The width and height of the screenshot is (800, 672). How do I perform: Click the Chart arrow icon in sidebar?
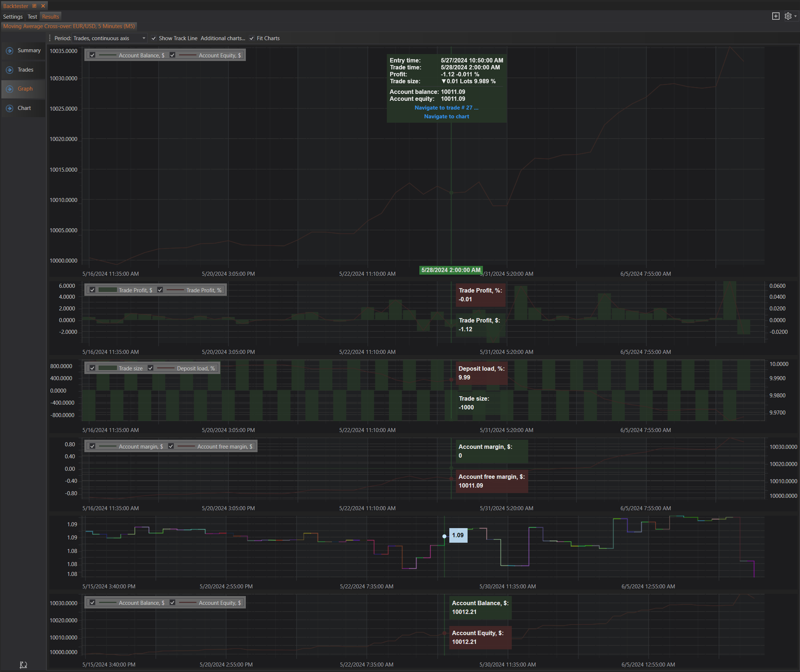pyautogui.click(x=10, y=108)
